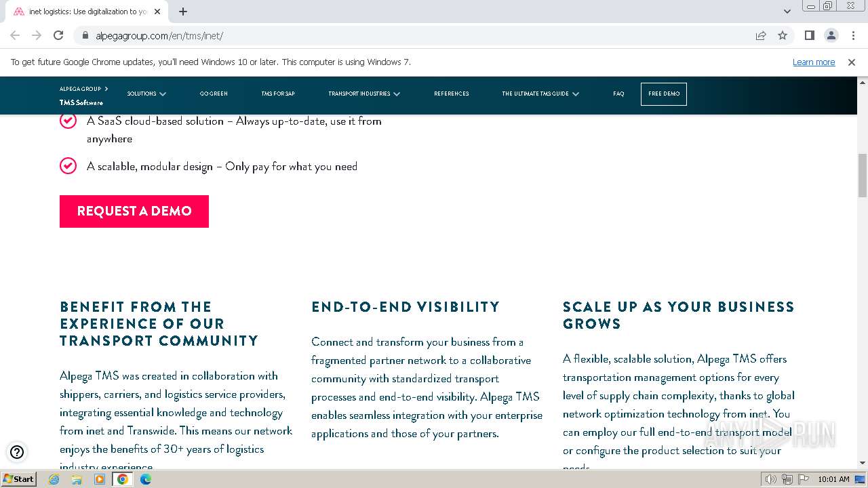This screenshot has width=868, height=488.
Task: Open File Explorer from the taskbar
Action: point(77,479)
